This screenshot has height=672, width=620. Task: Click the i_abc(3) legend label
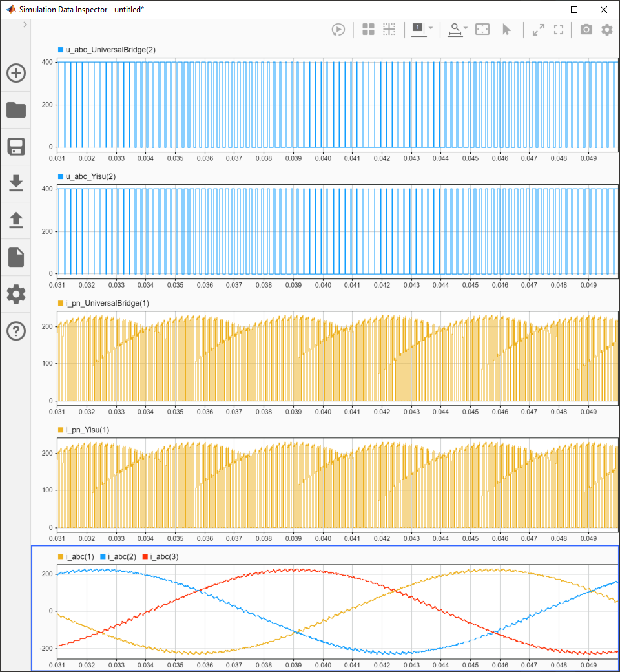pyautogui.click(x=165, y=557)
